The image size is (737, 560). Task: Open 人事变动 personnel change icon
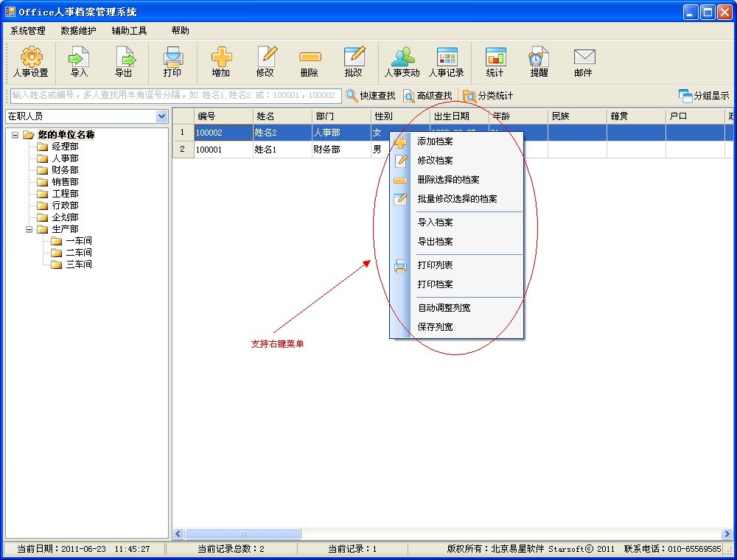402,57
